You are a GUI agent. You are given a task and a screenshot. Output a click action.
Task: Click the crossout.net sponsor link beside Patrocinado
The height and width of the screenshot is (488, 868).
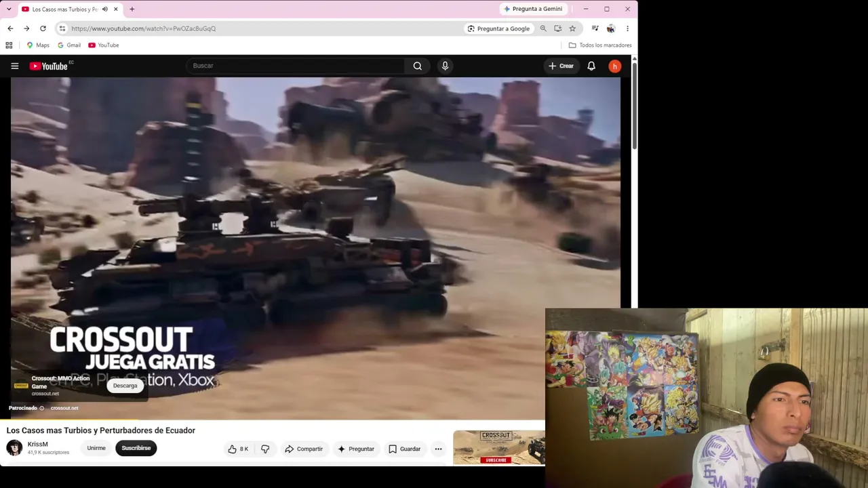[x=64, y=408]
